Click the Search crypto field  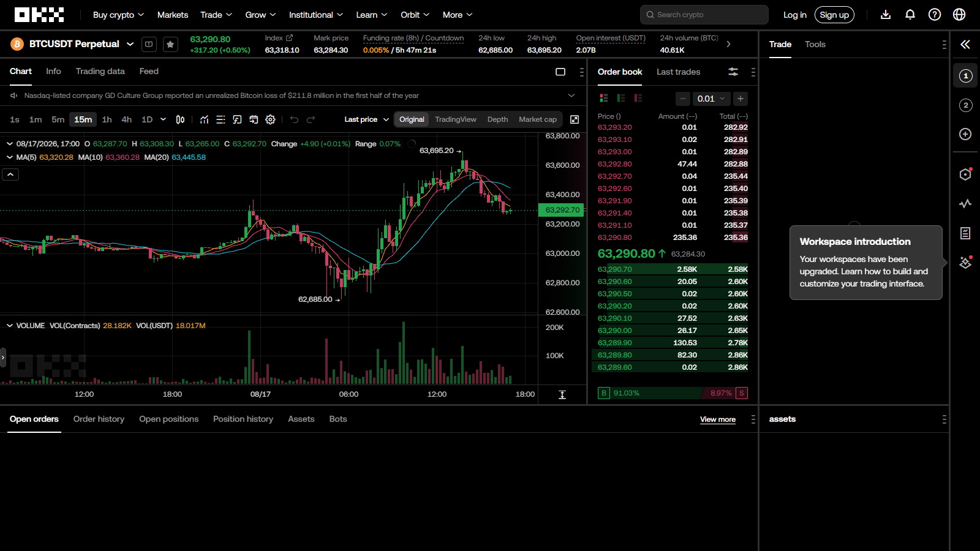click(x=704, y=15)
